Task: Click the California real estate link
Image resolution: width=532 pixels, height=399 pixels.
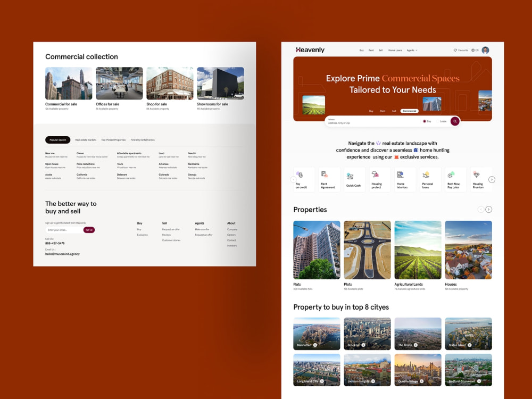Action: click(86, 178)
